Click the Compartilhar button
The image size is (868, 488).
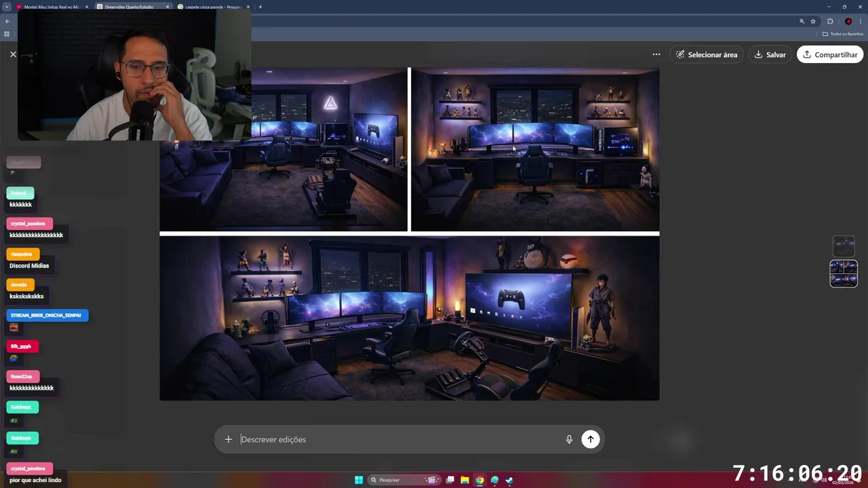point(830,54)
